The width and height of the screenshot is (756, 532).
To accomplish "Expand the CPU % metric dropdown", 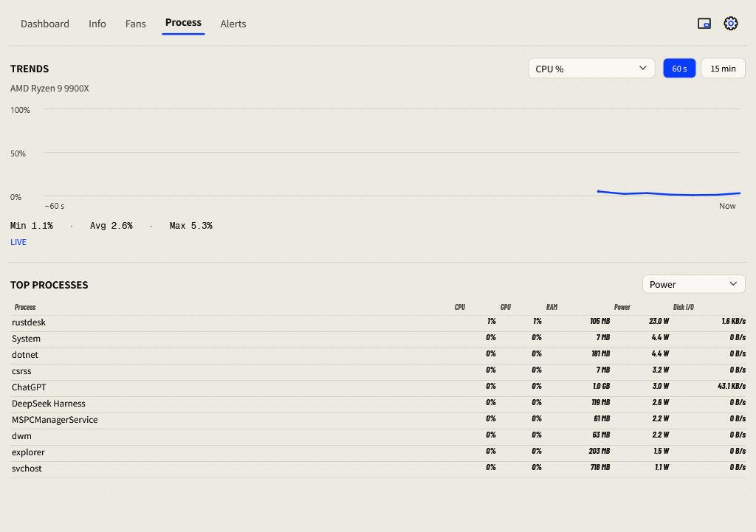I will pyautogui.click(x=591, y=69).
